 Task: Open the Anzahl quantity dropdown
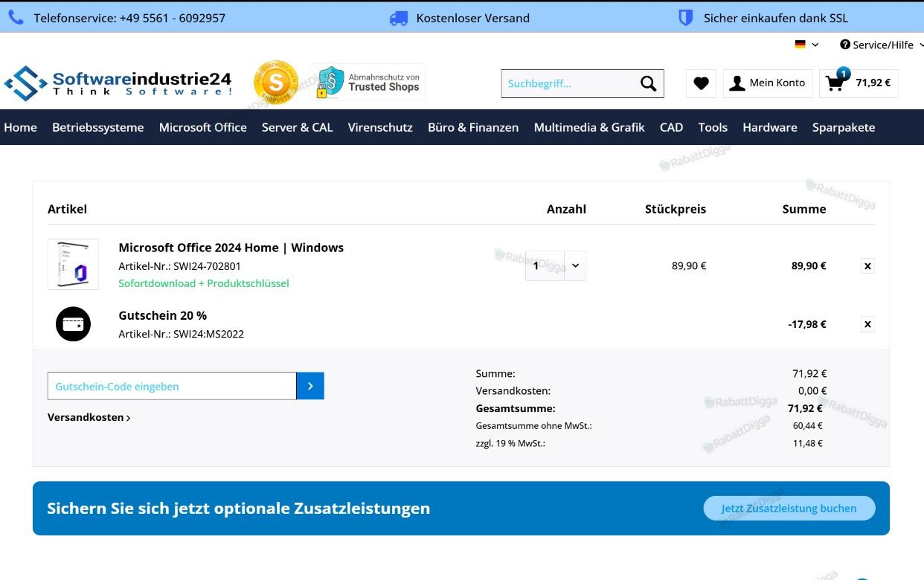pyautogui.click(x=556, y=265)
